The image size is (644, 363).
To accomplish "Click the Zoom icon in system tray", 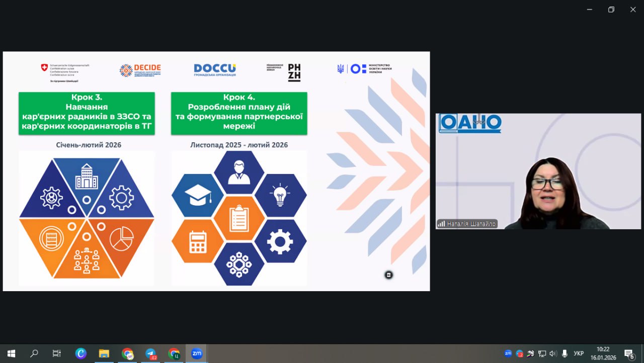I will pyautogui.click(x=508, y=353).
